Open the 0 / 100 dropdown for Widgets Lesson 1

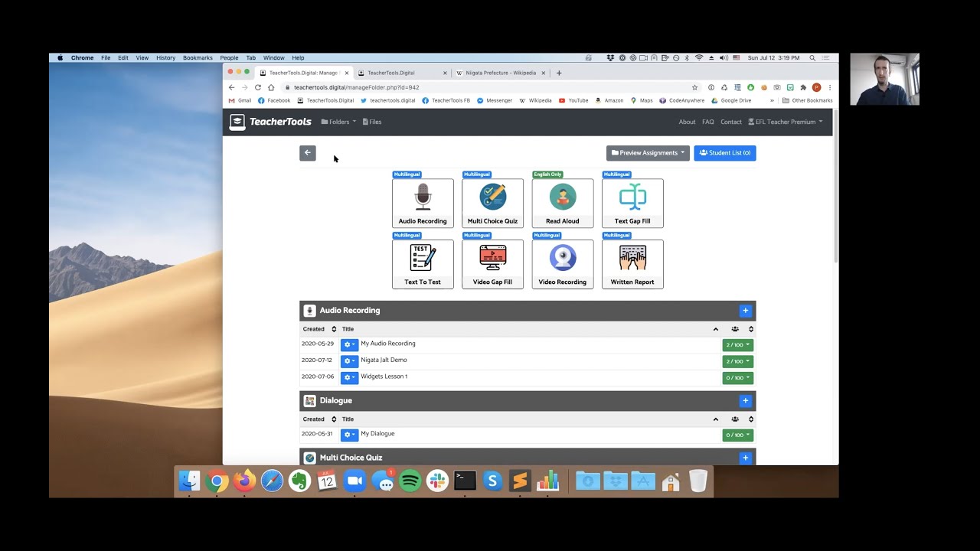(738, 378)
